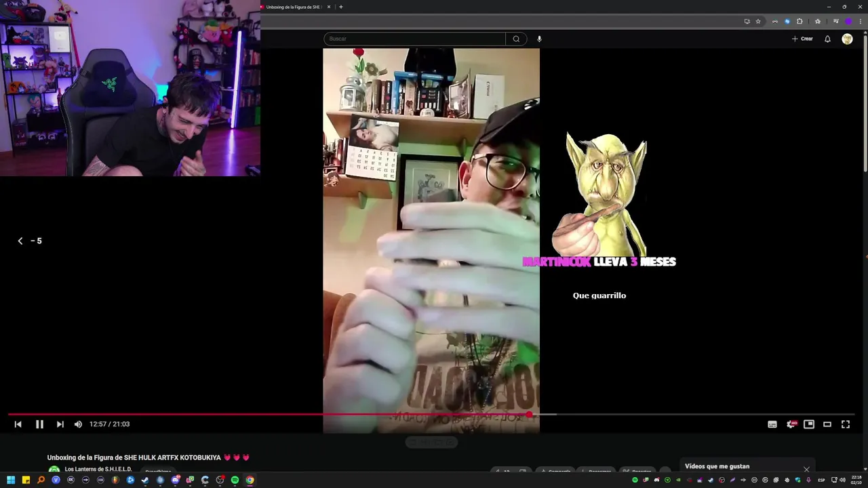Open YouTube notifications bell
This screenshot has width=868, height=488.
pyautogui.click(x=827, y=39)
